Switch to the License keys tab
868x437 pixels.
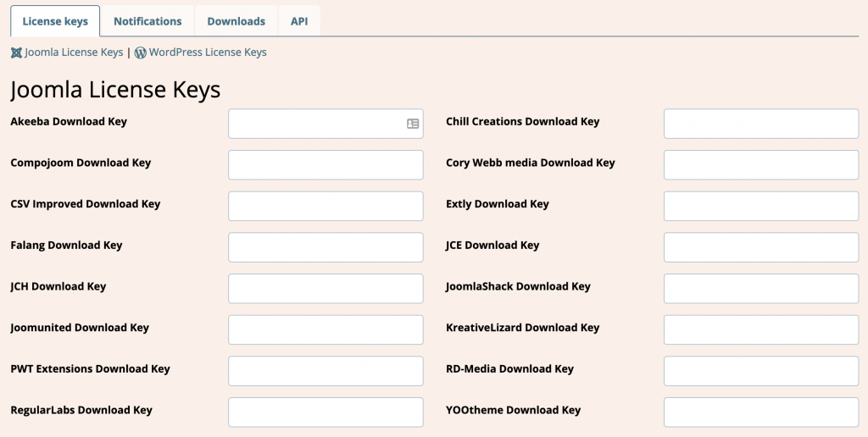[55, 21]
